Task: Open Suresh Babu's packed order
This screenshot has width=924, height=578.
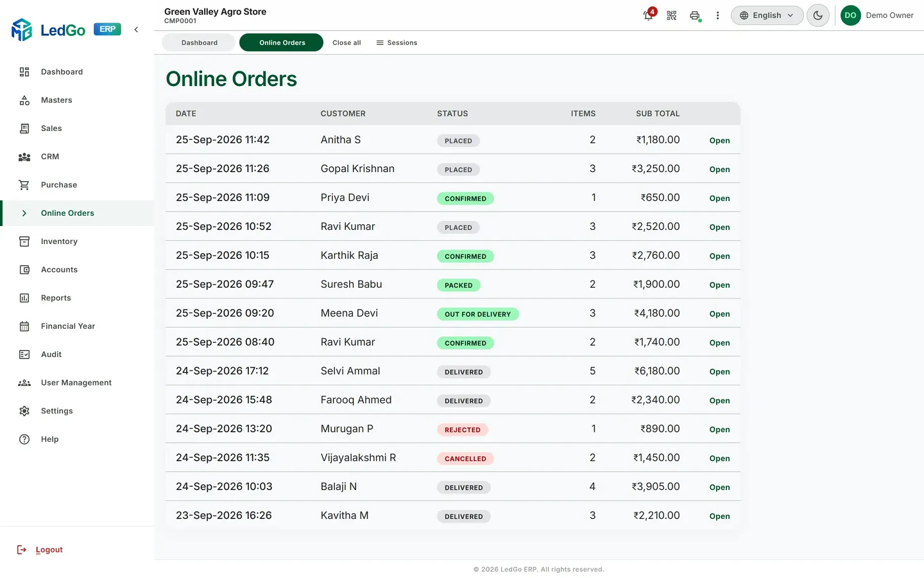Action: pos(719,285)
